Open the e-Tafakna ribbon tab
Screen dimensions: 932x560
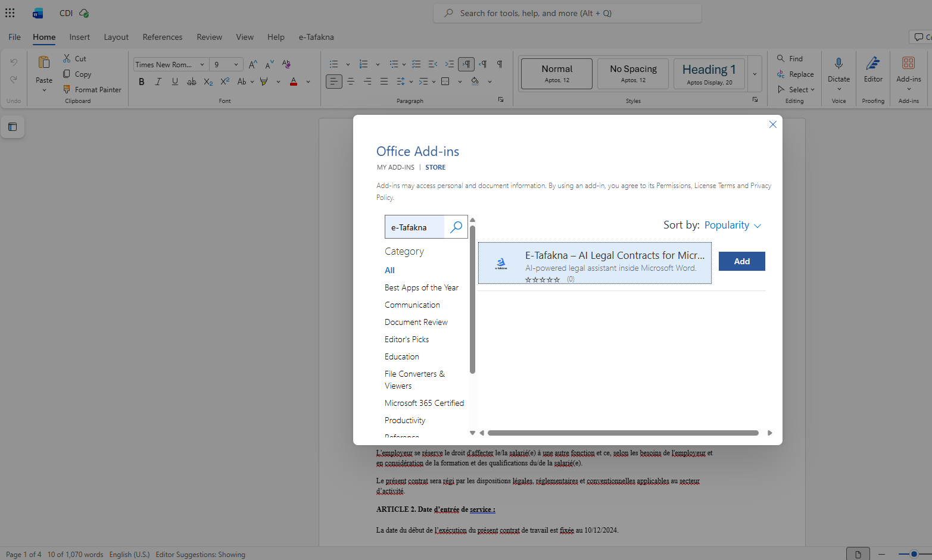[x=316, y=37]
